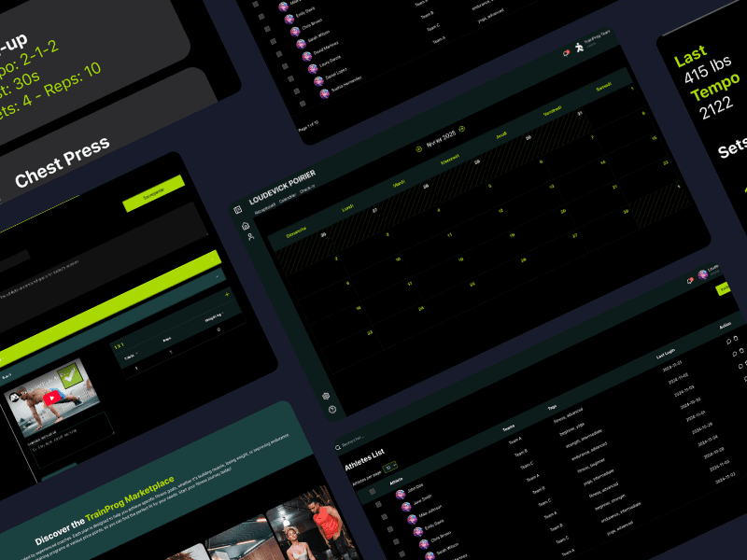Toggle the select-all checkbox in Athlete header

pyautogui.click(x=371, y=493)
